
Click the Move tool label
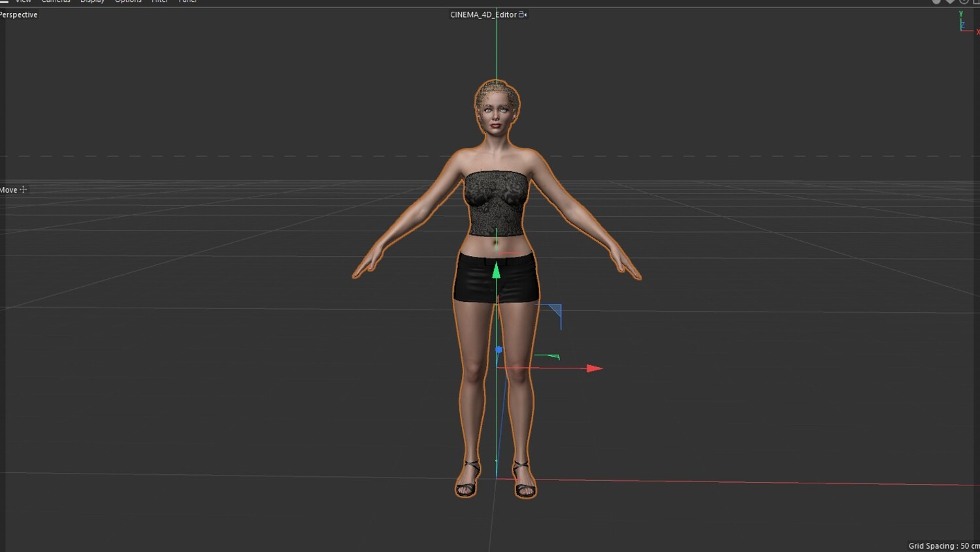pyautogui.click(x=8, y=189)
